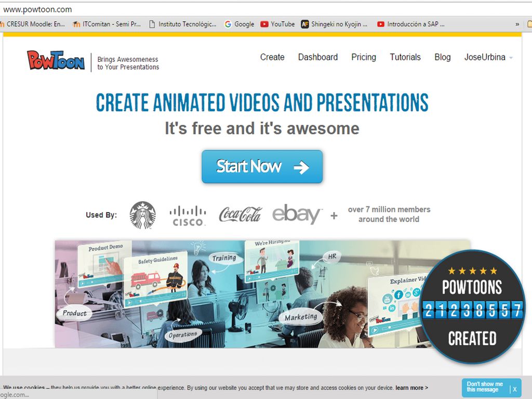Click the PowToon logo
Image resolution: width=532 pixels, height=399 pixels.
[56, 60]
